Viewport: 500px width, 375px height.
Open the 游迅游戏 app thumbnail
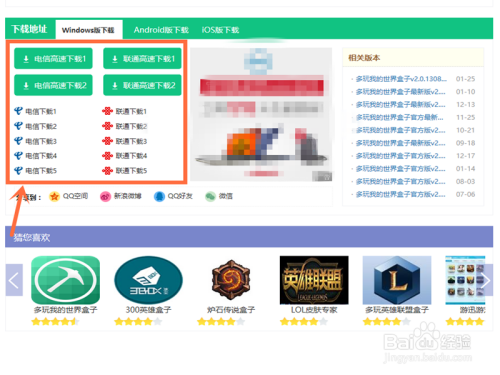click(x=465, y=280)
